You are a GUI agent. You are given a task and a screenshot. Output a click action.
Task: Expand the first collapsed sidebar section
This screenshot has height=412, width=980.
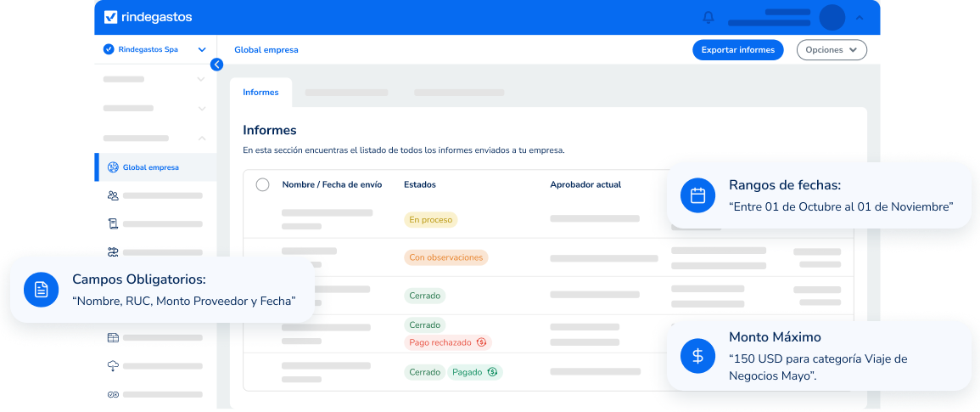point(201,79)
